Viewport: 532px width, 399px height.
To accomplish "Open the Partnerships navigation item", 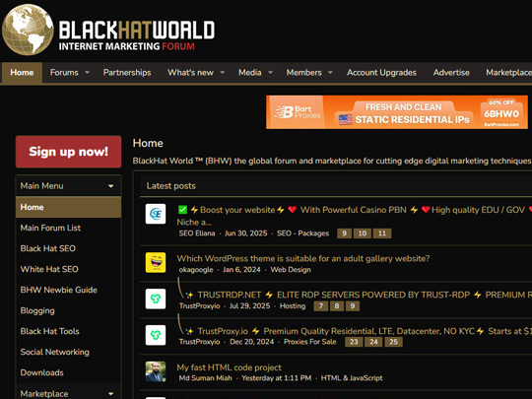I will (x=127, y=72).
